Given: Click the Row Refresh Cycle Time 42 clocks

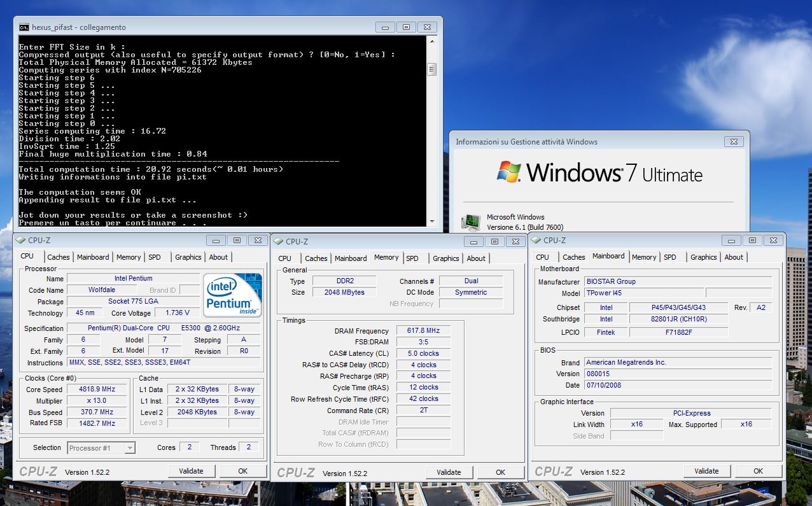Looking at the screenshot, I should 423,399.
